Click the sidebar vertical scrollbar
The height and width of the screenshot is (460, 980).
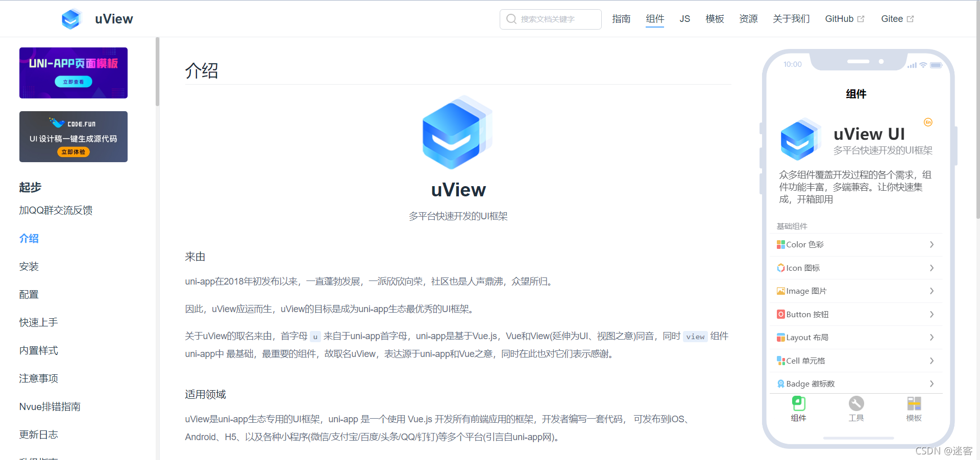[158, 71]
